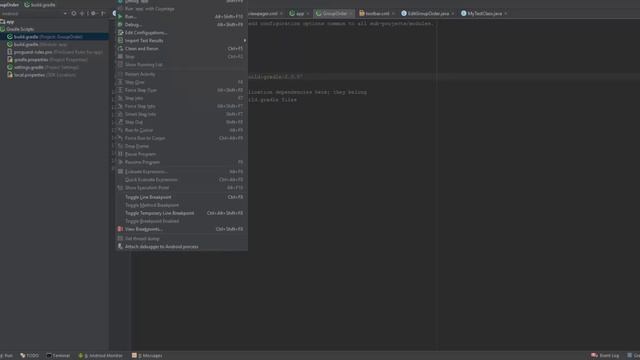Open the TODO tool window
The height and width of the screenshot is (360, 640).
click(x=29, y=356)
